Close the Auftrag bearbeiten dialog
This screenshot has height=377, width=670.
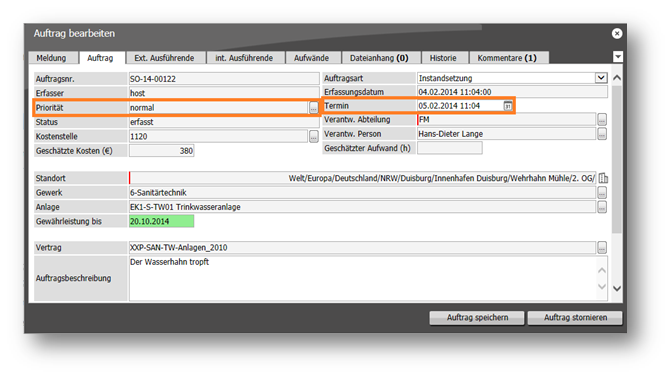click(617, 33)
